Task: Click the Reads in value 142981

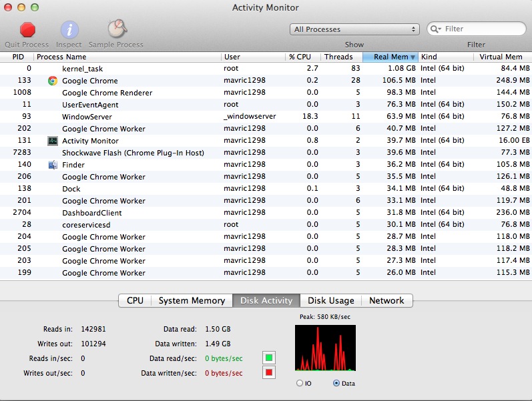Action: [x=93, y=329]
